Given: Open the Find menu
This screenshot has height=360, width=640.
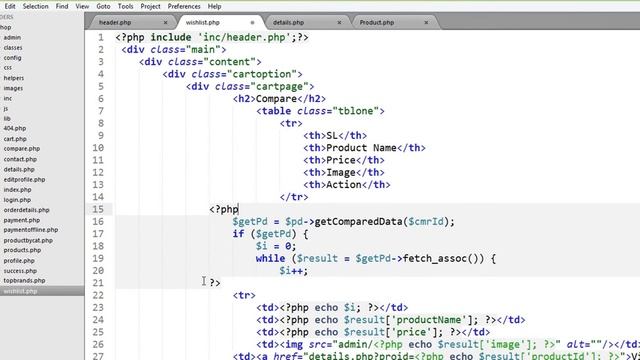Looking at the screenshot, I should click(62, 6).
